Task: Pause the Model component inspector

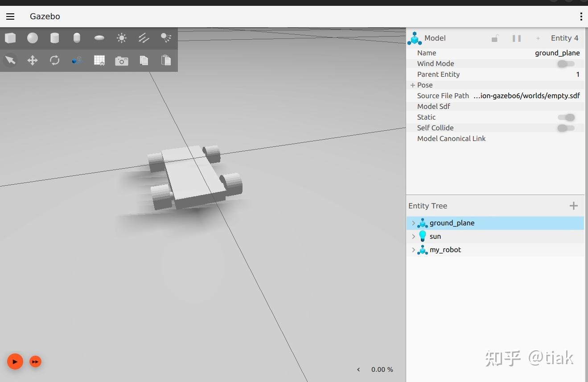Action: [x=516, y=38]
